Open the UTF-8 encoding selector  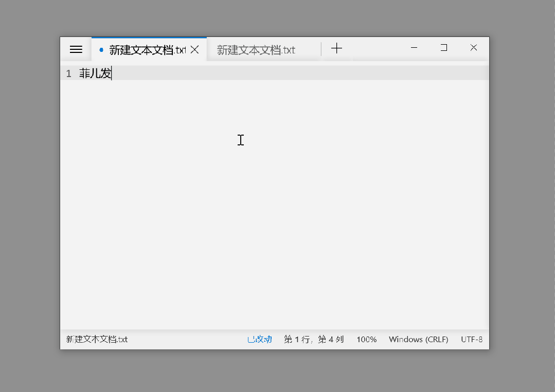tap(472, 339)
